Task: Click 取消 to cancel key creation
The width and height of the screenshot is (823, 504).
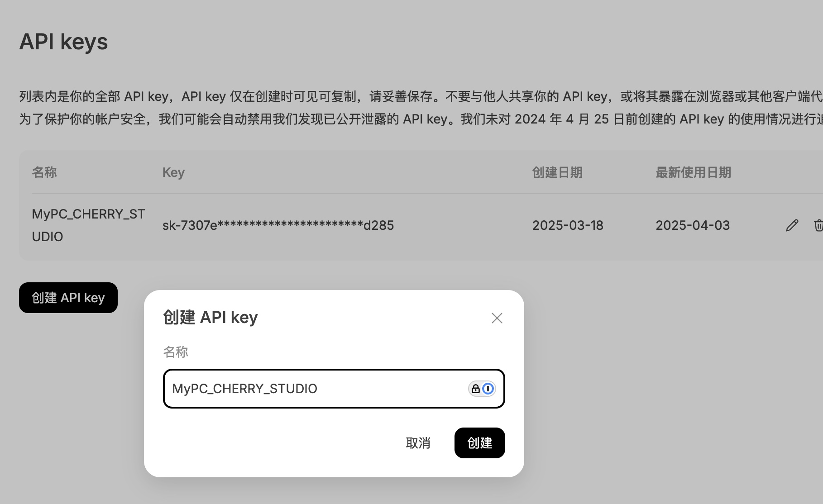Action: click(418, 443)
